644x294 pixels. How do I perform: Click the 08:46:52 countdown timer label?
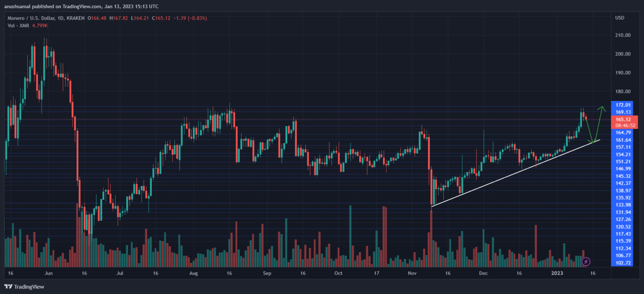click(x=625, y=125)
